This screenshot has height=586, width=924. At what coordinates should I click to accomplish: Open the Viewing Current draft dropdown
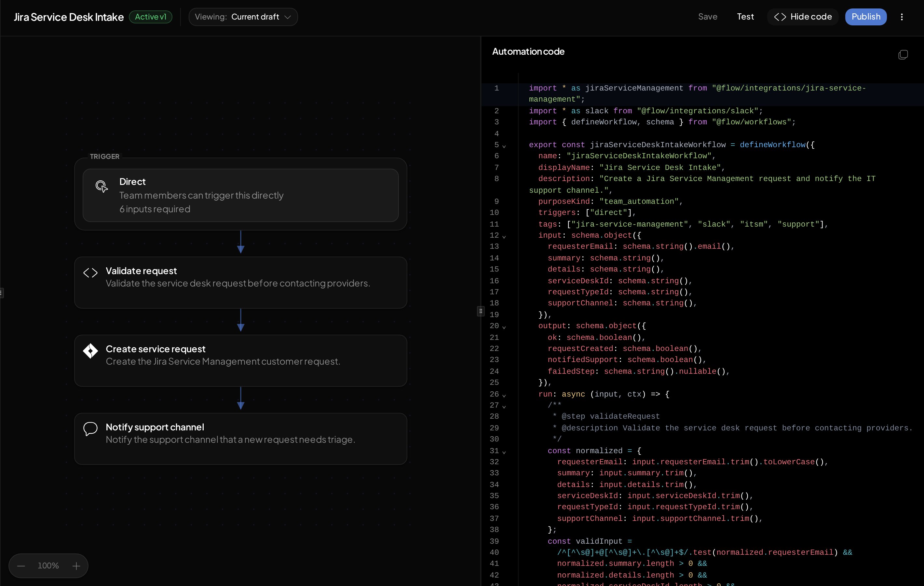[243, 17]
